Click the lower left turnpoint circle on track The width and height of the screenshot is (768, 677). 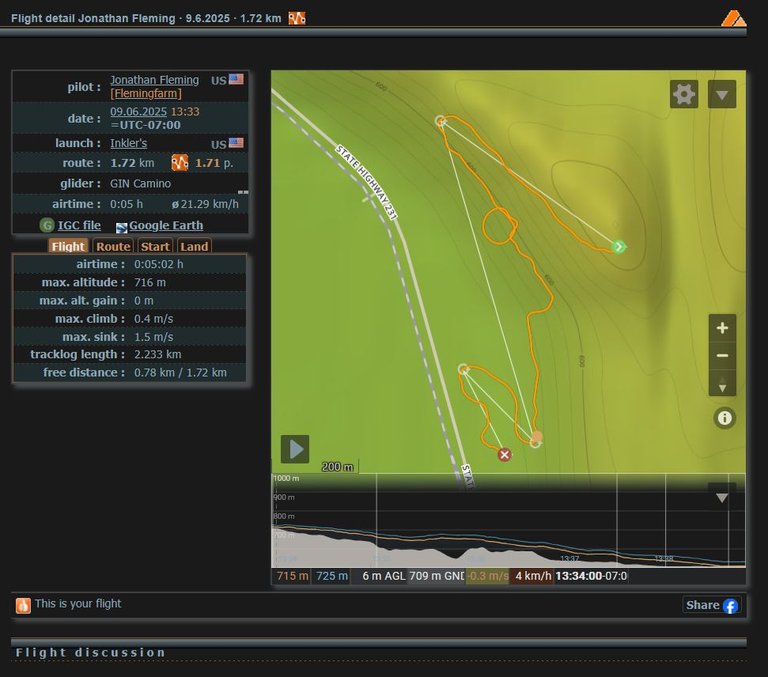point(463,369)
